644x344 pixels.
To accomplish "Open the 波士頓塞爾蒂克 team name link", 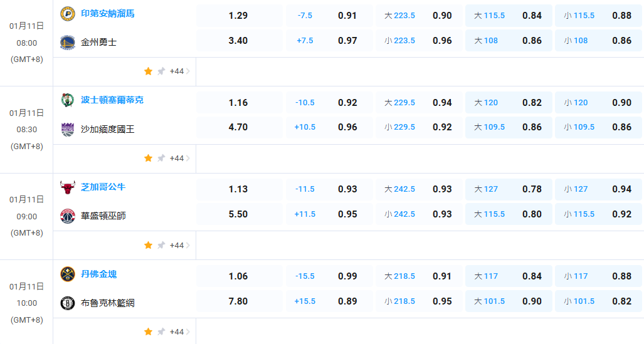I will [112, 100].
